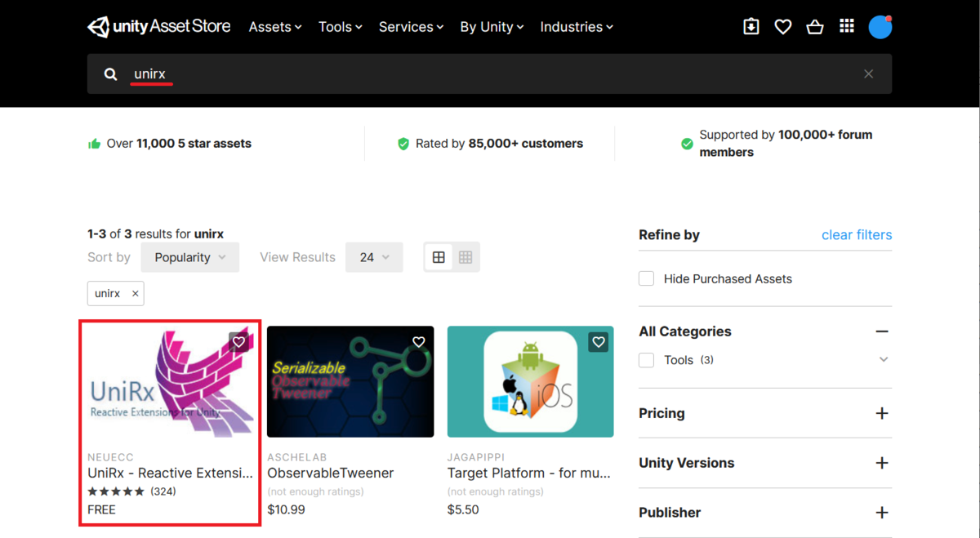Switch to large grid view
The width and height of the screenshot is (980, 538).
[x=439, y=257]
